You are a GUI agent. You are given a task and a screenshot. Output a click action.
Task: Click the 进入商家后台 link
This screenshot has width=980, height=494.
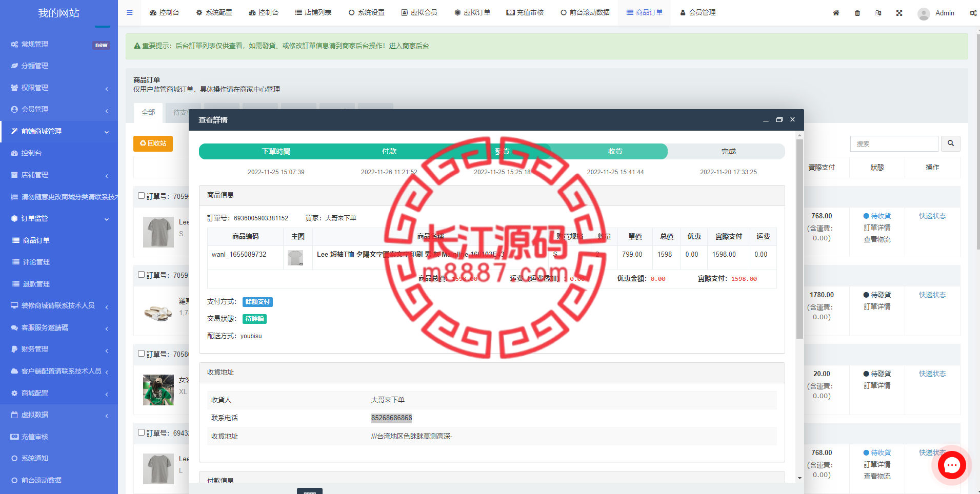[409, 46]
